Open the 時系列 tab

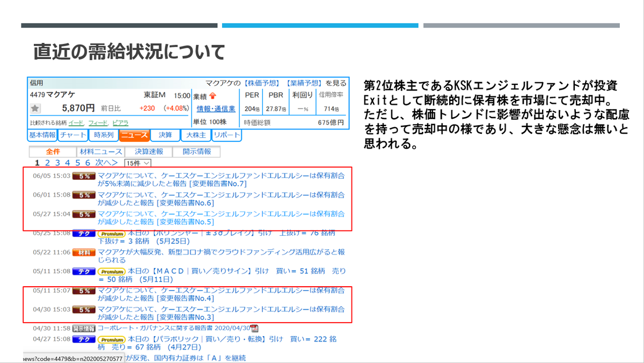104,135
